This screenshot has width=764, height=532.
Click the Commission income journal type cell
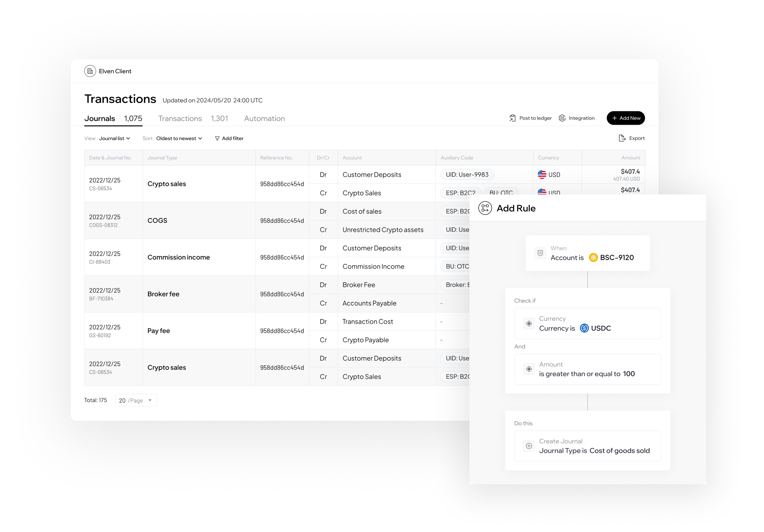[199, 257]
